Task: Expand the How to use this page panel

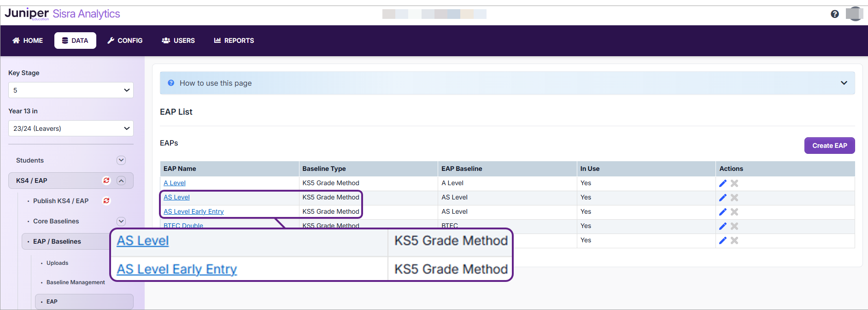Action: pyautogui.click(x=844, y=83)
